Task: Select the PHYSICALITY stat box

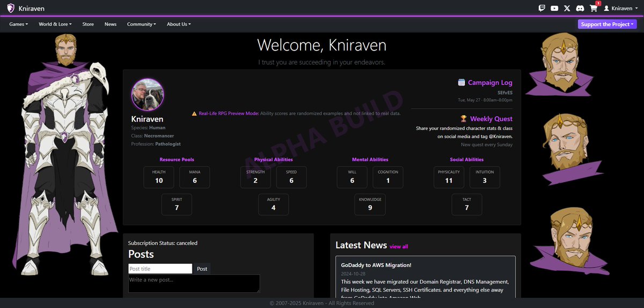Action: [x=449, y=177]
